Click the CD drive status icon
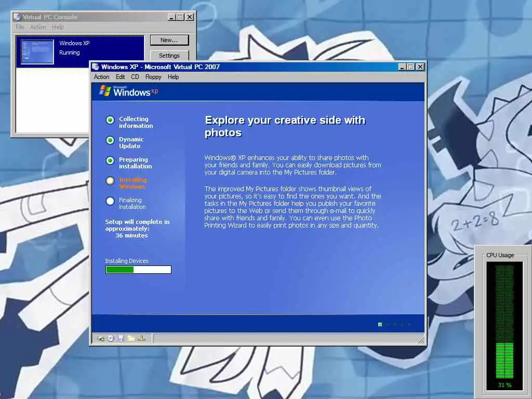Viewport: 532px width, 399px height. 111,338
